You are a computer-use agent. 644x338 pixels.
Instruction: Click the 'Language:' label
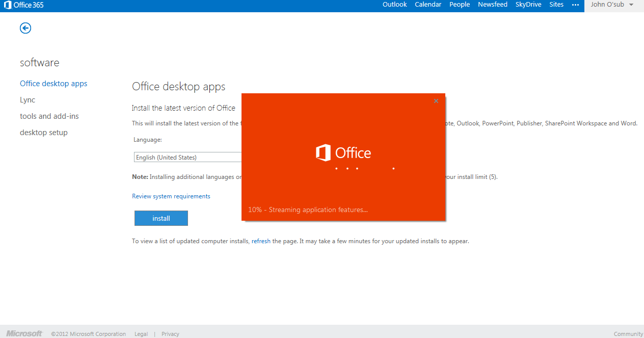pyautogui.click(x=148, y=139)
